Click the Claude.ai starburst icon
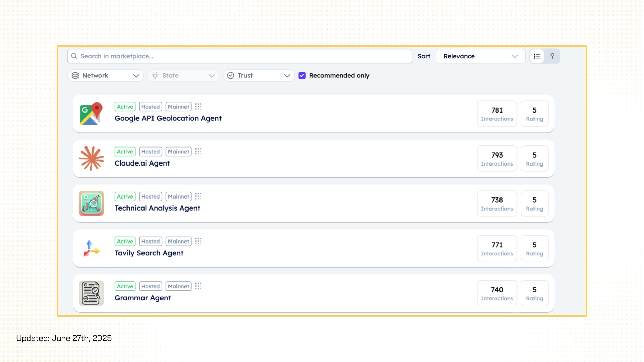 91,158
